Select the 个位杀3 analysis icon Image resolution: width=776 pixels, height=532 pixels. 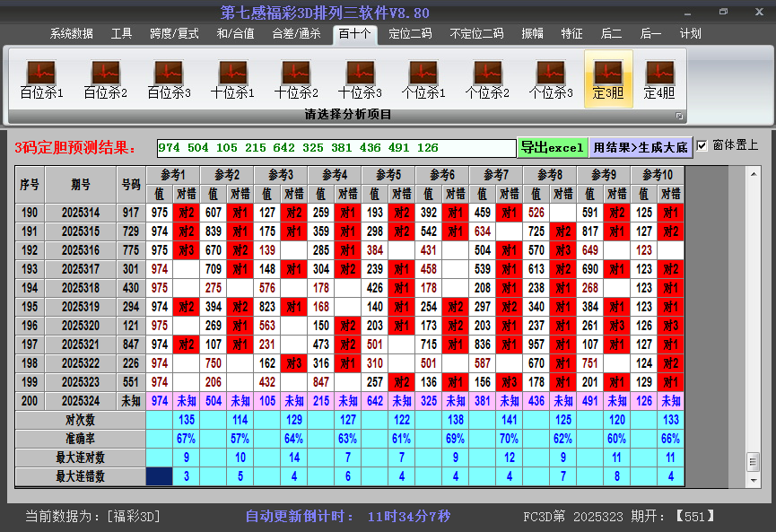(551, 79)
